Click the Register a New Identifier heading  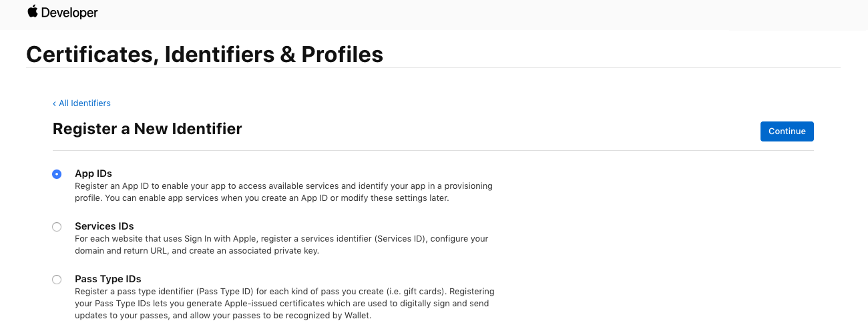(147, 129)
